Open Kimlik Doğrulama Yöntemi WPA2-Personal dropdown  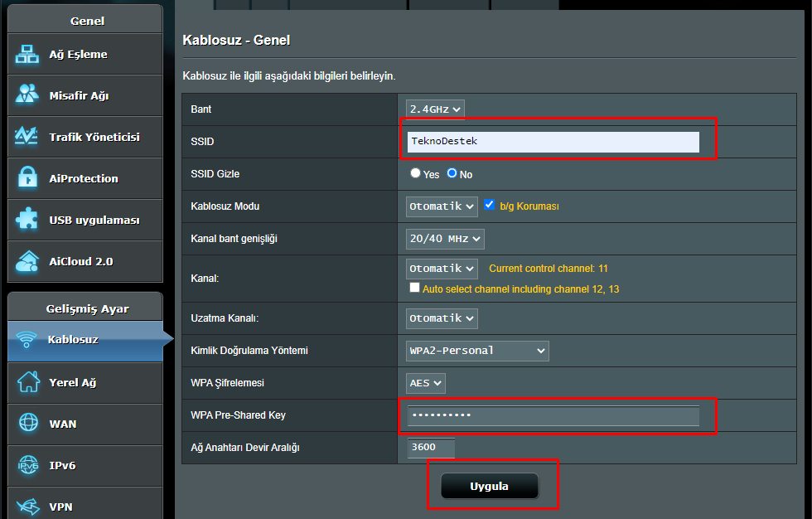click(477, 351)
